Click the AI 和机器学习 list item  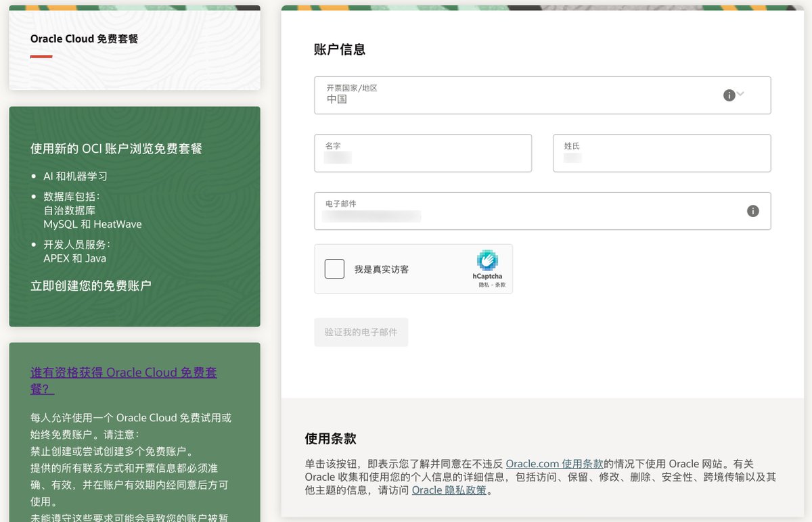75,176
